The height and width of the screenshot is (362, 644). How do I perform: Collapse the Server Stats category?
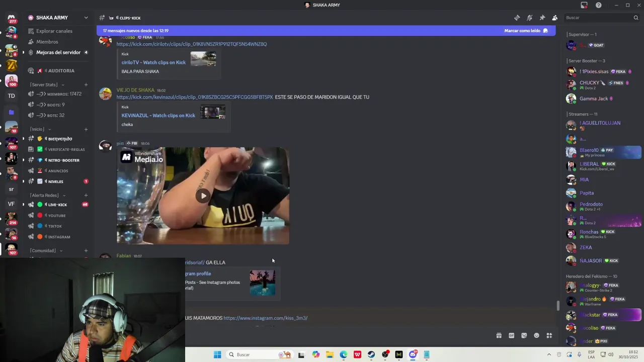(x=47, y=84)
